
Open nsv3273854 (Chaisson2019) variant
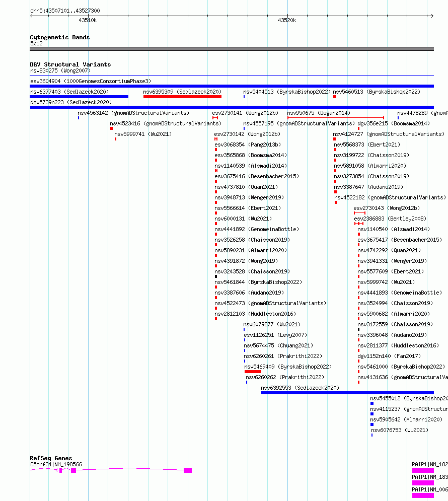[x=371, y=176]
